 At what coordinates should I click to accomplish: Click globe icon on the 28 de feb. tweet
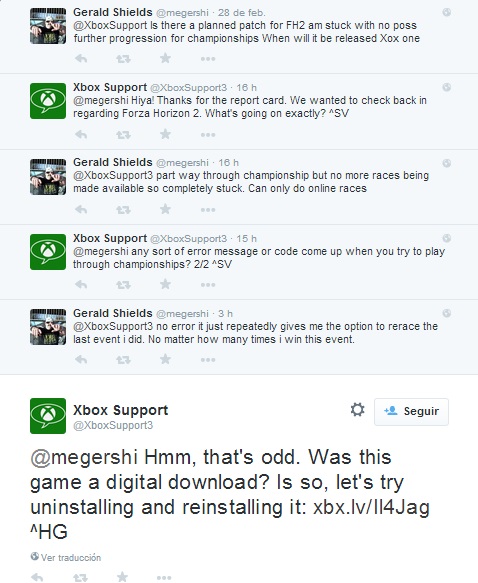447,12
